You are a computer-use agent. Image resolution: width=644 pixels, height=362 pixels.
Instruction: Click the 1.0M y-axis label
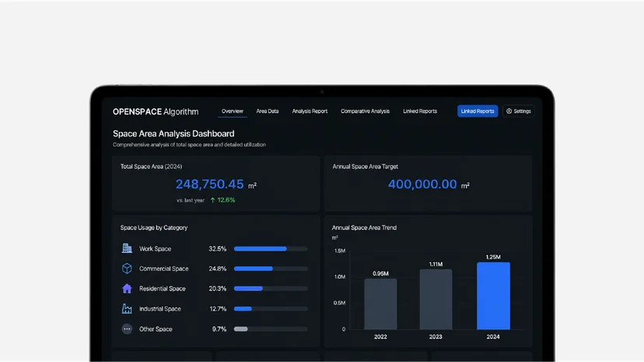click(340, 277)
